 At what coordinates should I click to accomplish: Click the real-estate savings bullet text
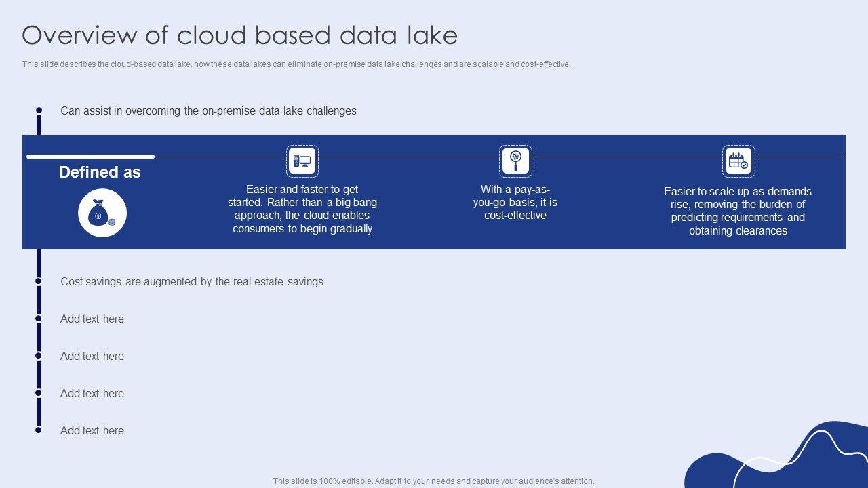192,281
